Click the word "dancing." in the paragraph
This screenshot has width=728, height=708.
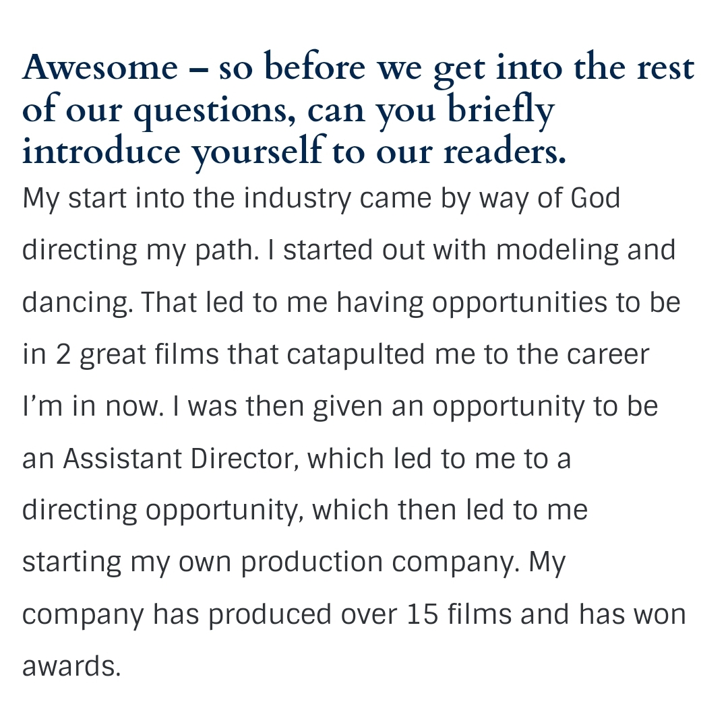[72, 303]
